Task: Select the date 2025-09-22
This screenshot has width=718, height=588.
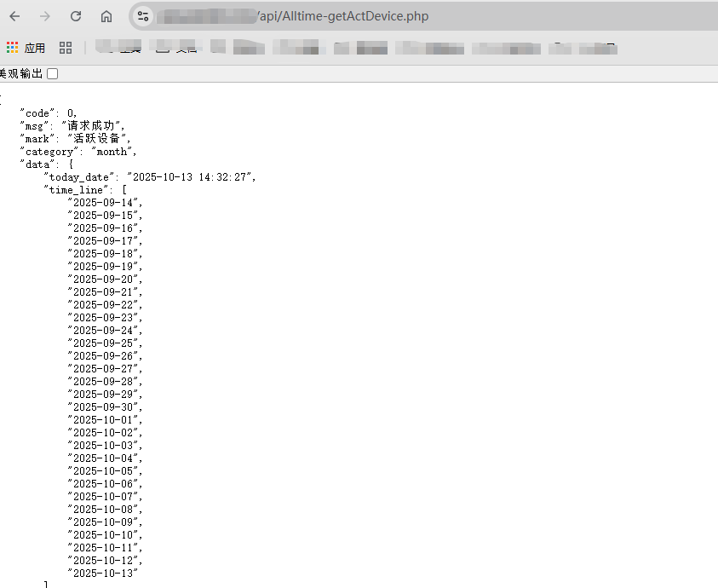Action: 102,305
